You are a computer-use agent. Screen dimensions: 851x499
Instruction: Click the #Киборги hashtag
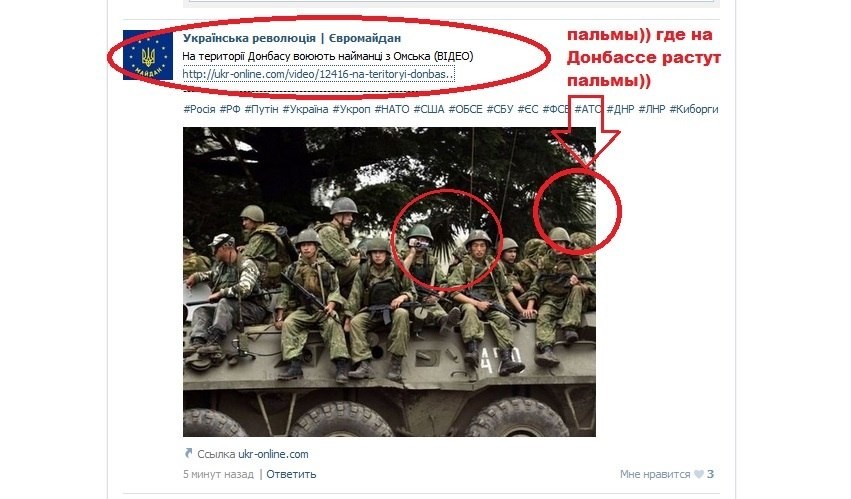click(x=694, y=109)
